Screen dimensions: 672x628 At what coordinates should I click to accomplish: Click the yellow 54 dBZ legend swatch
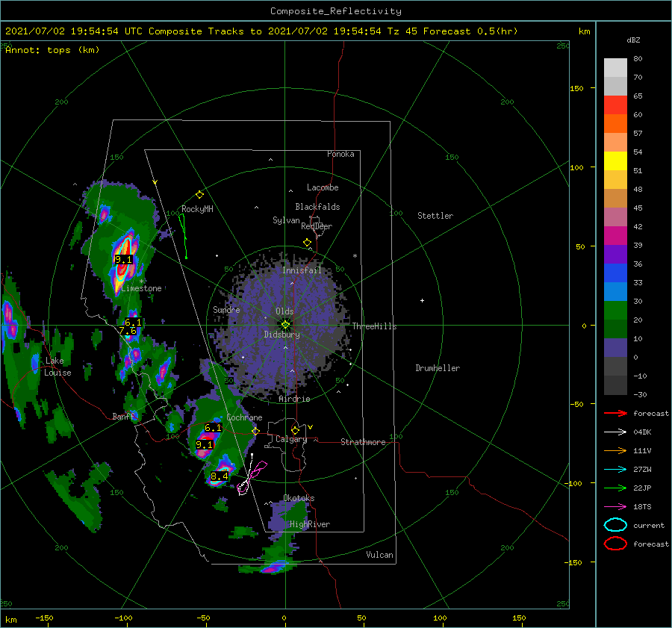(615, 161)
